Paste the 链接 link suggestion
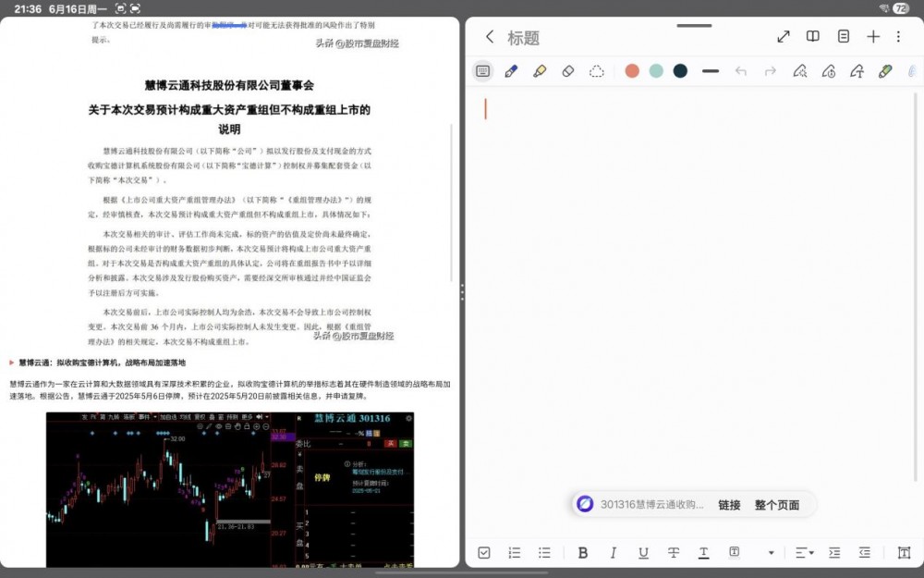Image resolution: width=924 pixels, height=578 pixels. (729, 505)
